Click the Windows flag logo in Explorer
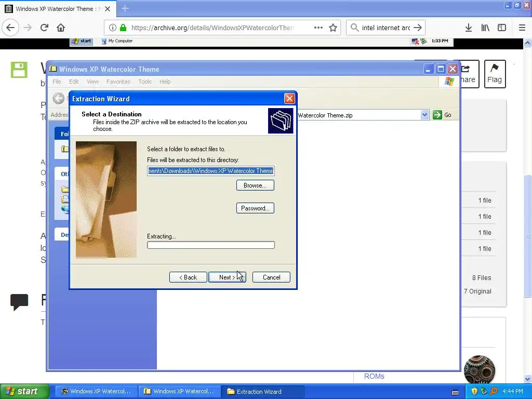This screenshot has height=399, width=532. tap(449, 82)
